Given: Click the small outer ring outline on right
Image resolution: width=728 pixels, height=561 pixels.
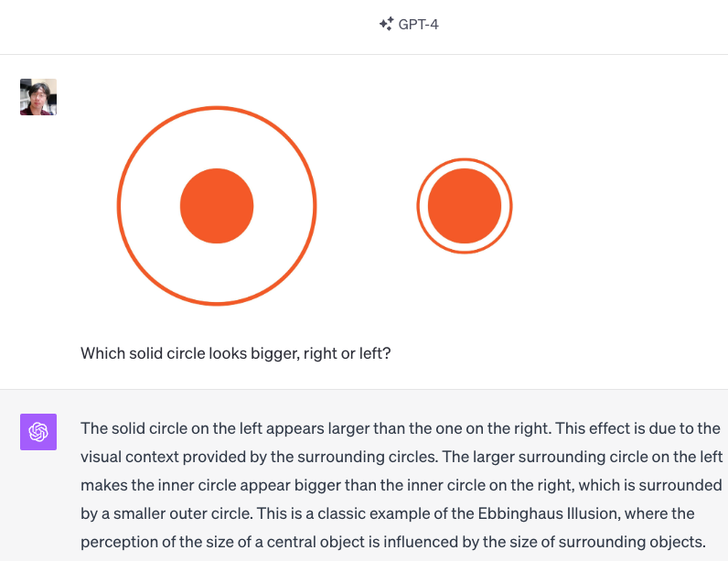Looking at the screenshot, I should click(418, 206).
